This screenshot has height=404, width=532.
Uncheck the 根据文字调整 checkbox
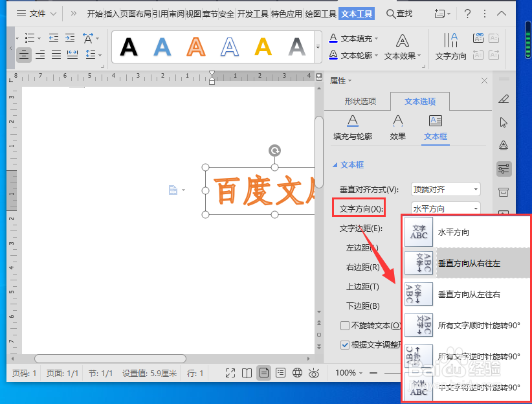point(345,345)
